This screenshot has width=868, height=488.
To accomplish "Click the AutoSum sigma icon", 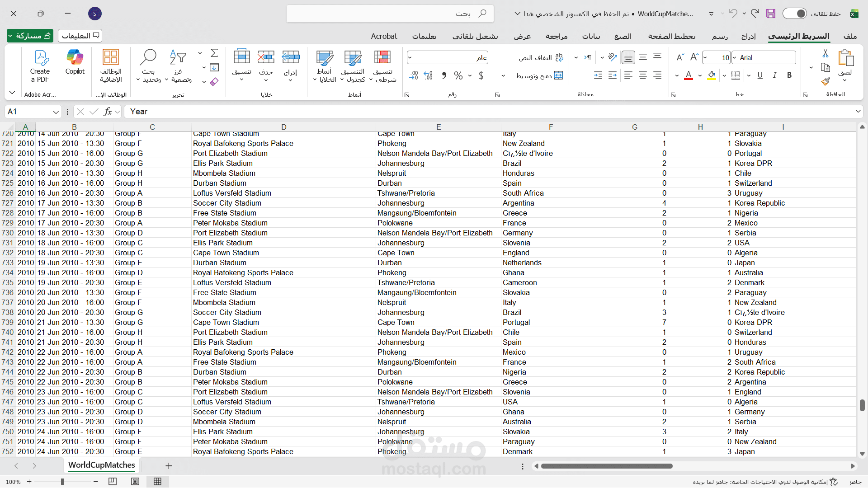I will pyautogui.click(x=214, y=53).
